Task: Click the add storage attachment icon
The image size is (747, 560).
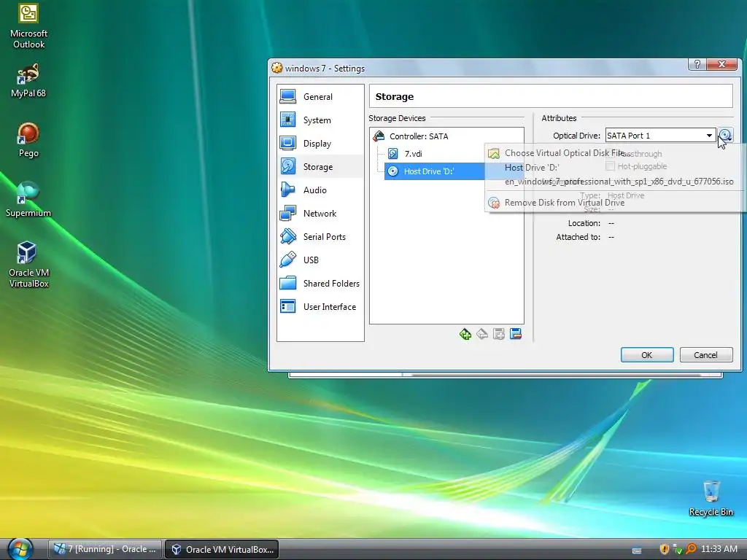Action: pyautogui.click(x=499, y=334)
